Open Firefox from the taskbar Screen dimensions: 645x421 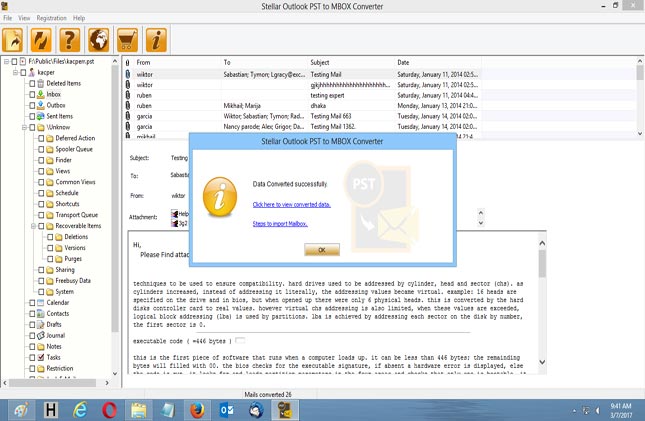197,410
